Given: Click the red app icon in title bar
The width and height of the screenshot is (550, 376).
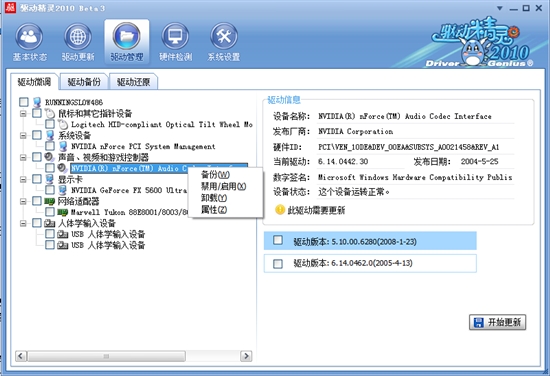Looking at the screenshot, I should pos(11,7).
